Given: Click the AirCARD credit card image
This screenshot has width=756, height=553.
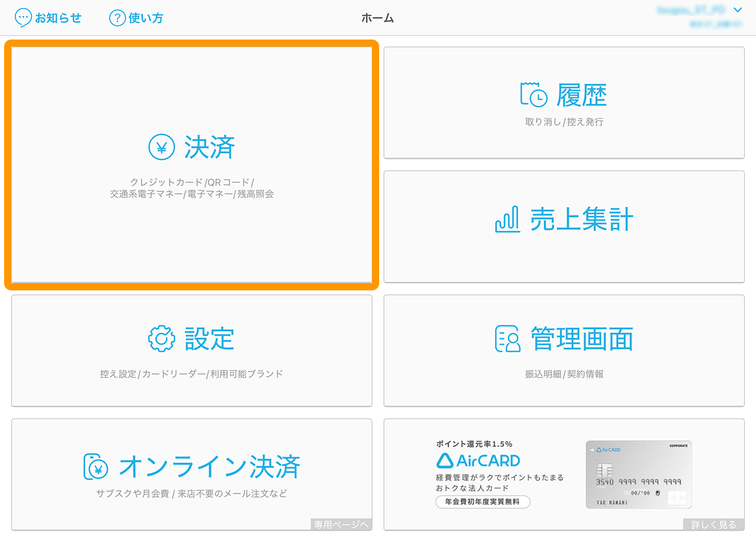Looking at the screenshot, I should 638,475.
